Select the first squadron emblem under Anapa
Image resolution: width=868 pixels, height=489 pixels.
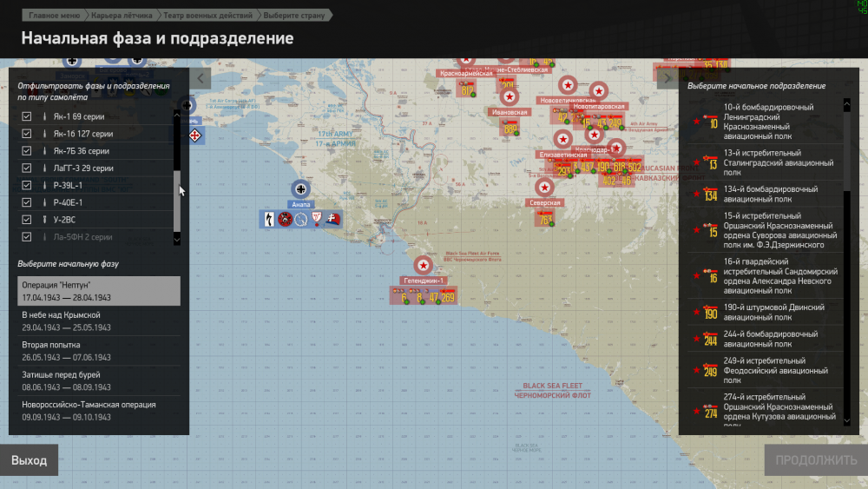[x=269, y=219]
